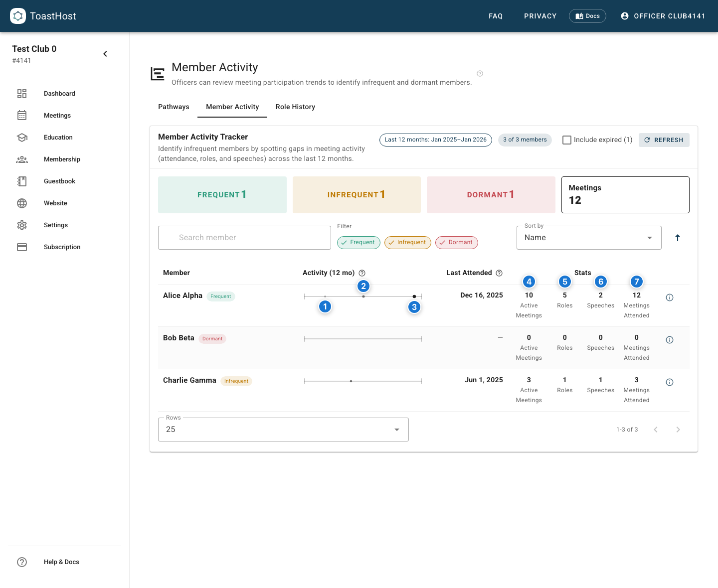Click the Guestbook icon in sidebar
The width and height of the screenshot is (718, 588).
(x=22, y=181)
